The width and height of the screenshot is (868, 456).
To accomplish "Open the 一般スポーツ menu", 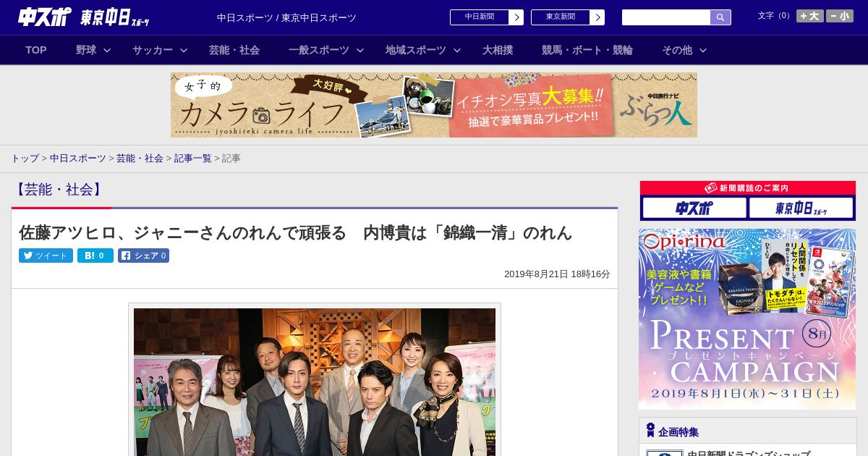I will tap(319, 50).
